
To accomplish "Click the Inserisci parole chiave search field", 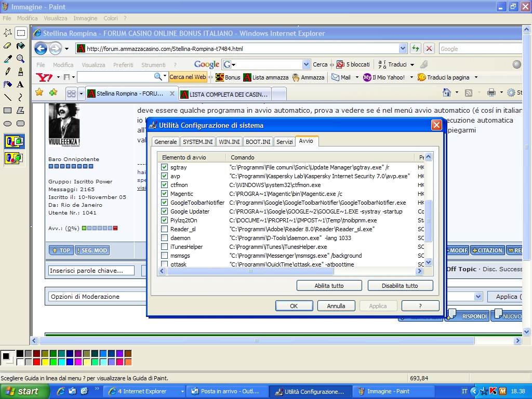I will pyautogui.click(x=91, y=270).
